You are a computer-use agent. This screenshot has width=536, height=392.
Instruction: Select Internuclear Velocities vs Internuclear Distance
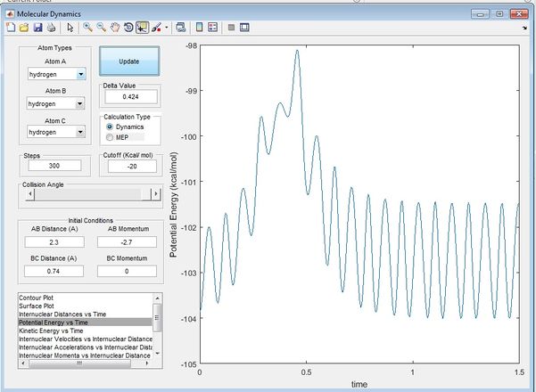point(85,339)
